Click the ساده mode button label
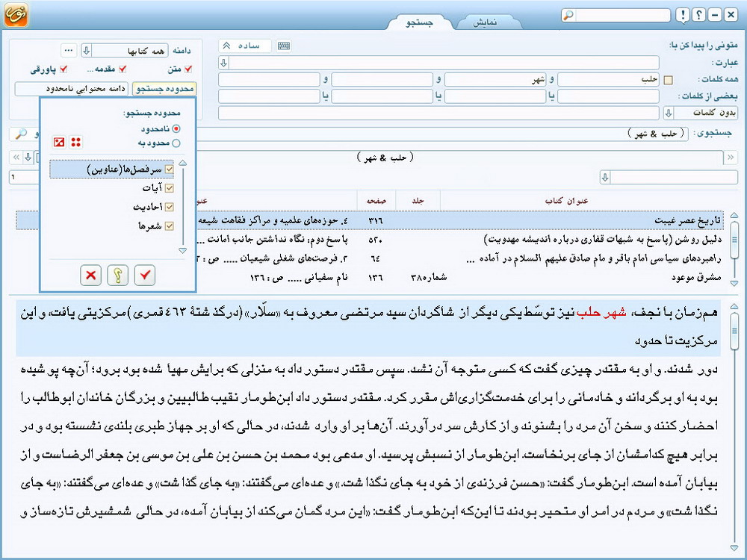Screen dimensions: 747x560 tap(249, 46)
